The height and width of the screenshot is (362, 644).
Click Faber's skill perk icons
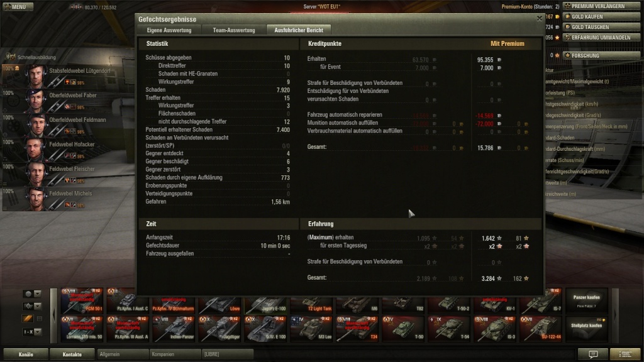[70, 107]
